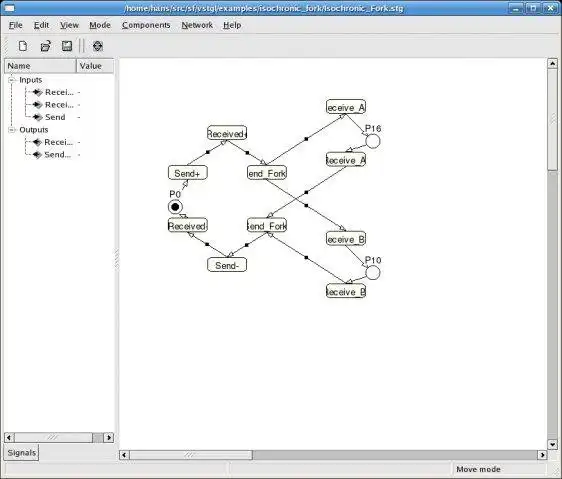Open the Edit menu
This screenshot has height=479, width=562.
[41, 25]
